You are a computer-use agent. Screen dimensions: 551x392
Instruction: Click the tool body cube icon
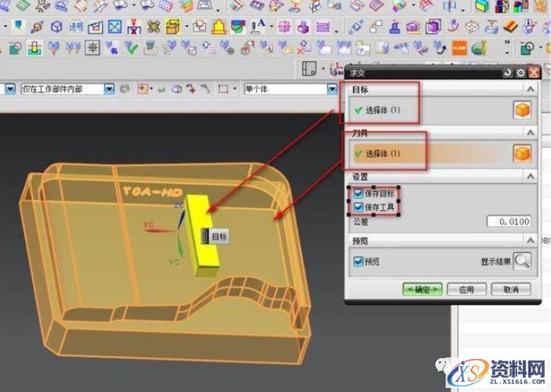tap(520, 153)
